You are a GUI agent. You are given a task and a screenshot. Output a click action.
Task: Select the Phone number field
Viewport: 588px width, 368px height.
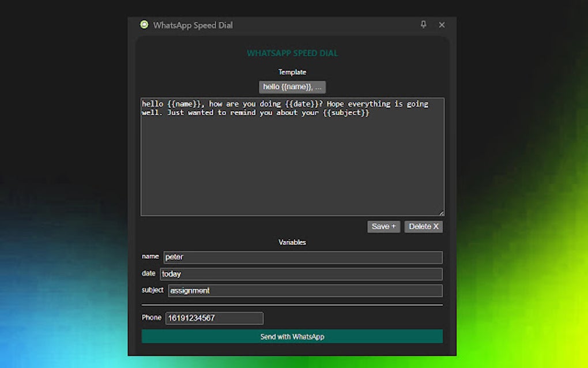(214, 318)
